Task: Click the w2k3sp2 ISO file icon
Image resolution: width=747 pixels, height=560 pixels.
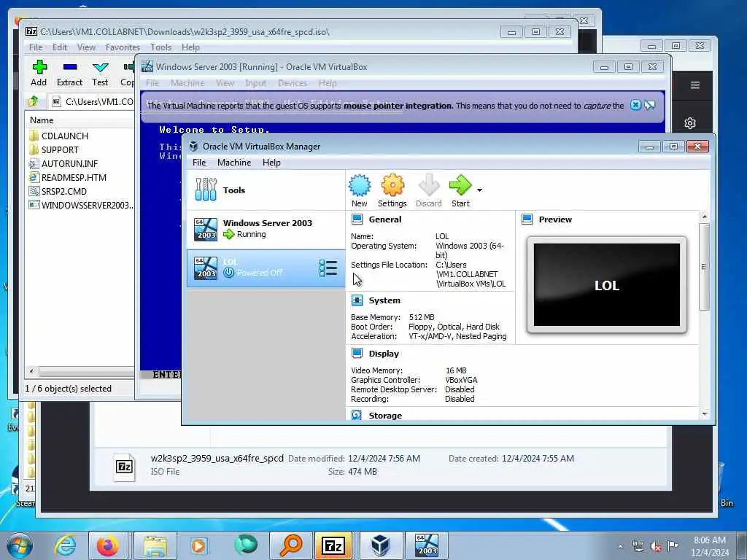Action: (124, 467)
